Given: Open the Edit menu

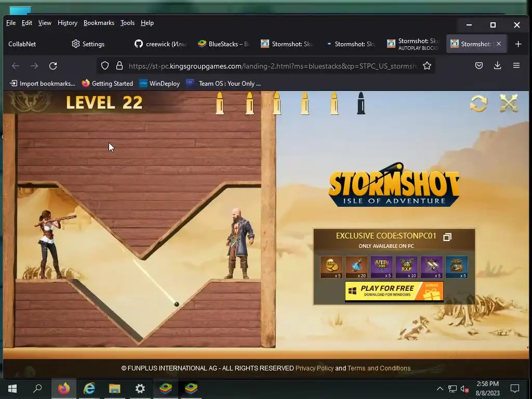Looking at the screenshot, I should tap(27, 23).
